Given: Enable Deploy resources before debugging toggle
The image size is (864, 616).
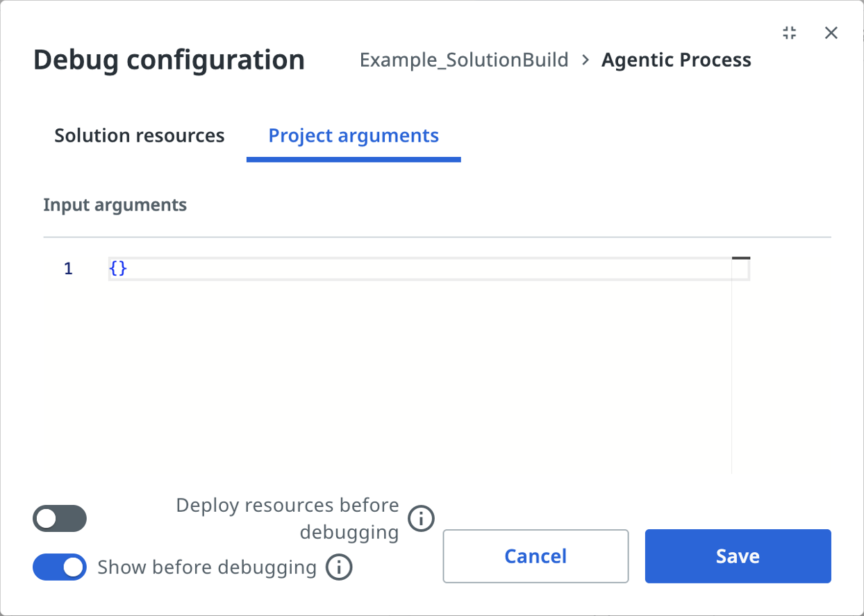Looking at the screenshot, I should [x=60, y=519].
